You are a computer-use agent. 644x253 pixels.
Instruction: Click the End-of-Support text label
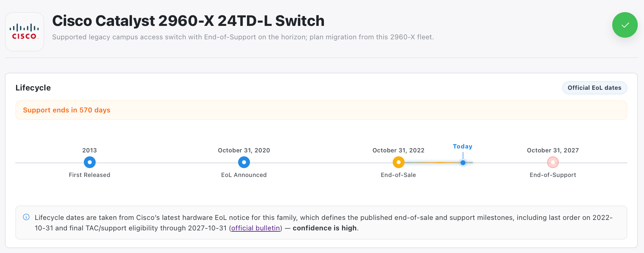[x=553, y=175]
